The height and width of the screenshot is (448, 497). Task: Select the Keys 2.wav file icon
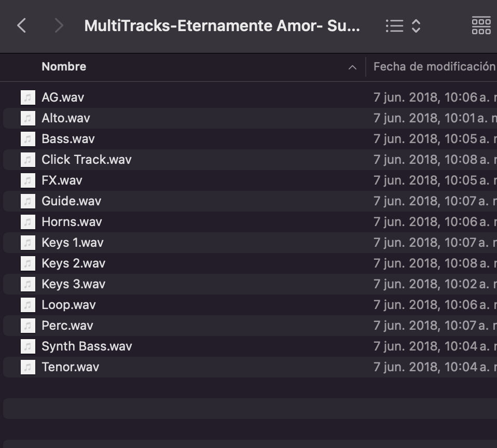[x=28, y=263]
